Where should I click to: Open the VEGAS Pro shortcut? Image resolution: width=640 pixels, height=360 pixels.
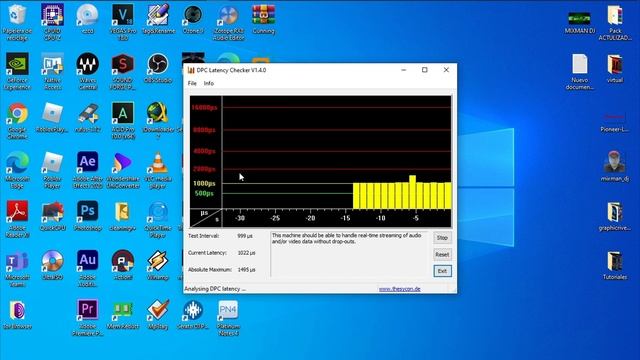[x=122, y=22]
